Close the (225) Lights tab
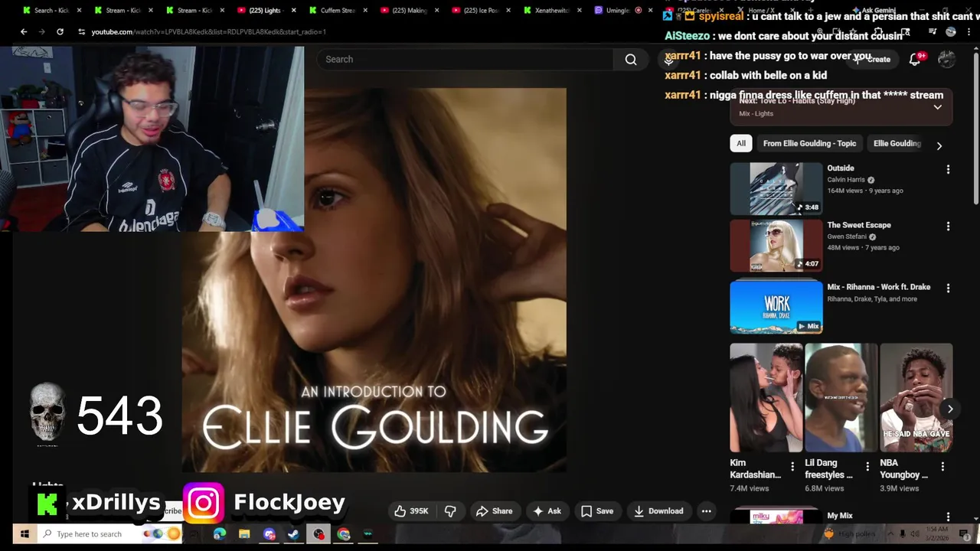This screenshot has width=980, height=551. click(293, 11)
